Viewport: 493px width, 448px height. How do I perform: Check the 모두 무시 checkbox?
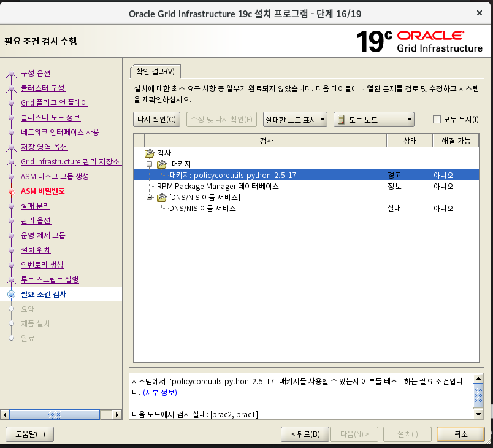pyautogui.click(x=437, y=120)
